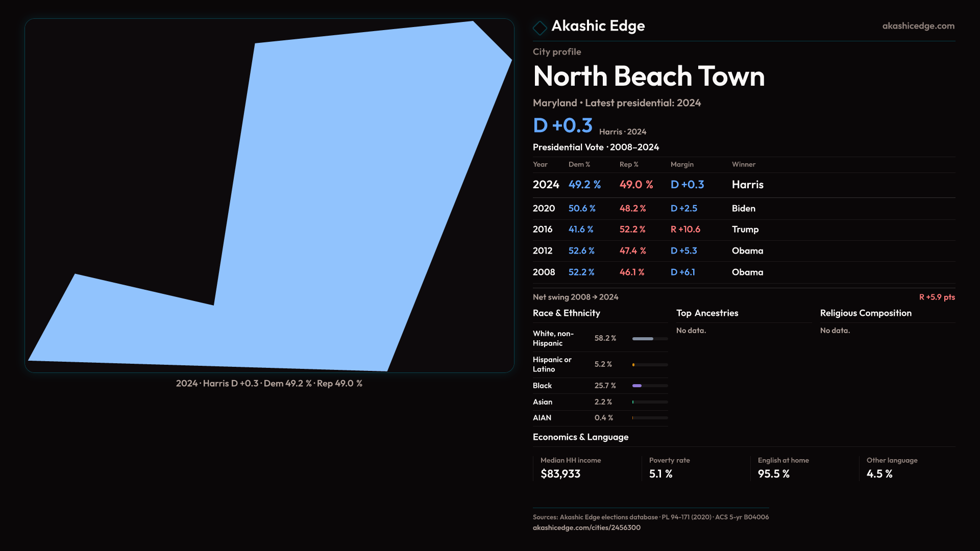This screenshot has height=551, width=980.
Task: Click the map caption below the shape
Action: click(269, 384)
